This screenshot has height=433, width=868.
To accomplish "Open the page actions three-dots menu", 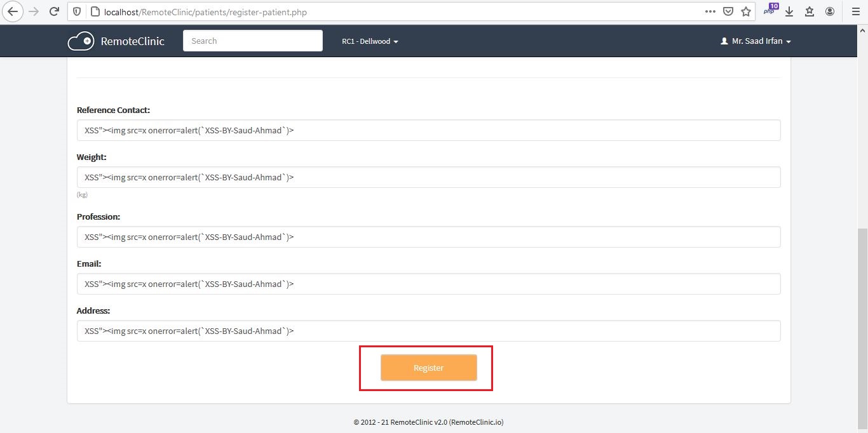I will [x=710, y=11].
